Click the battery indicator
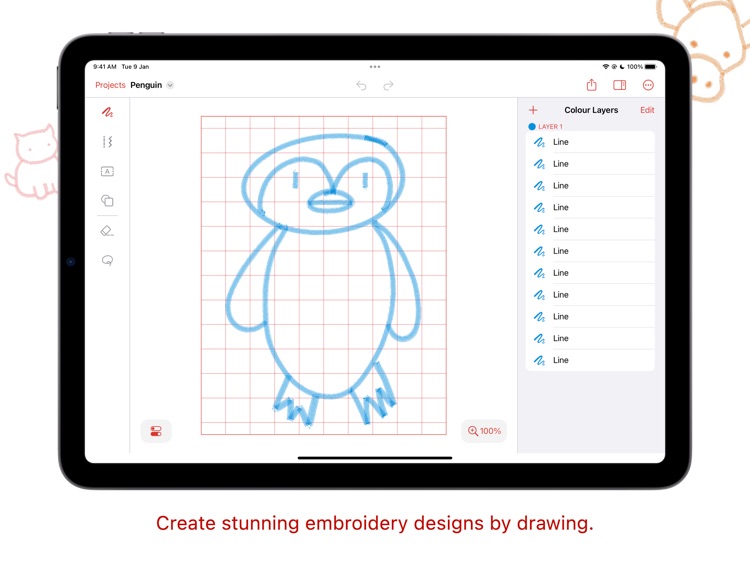Viewport: 750px width, 562px height. [650, 66]
